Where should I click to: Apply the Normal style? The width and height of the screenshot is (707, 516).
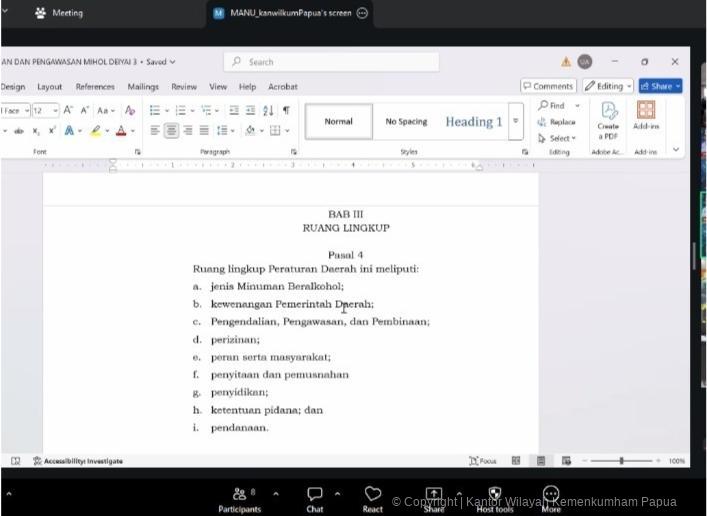[x=339, y=121]
